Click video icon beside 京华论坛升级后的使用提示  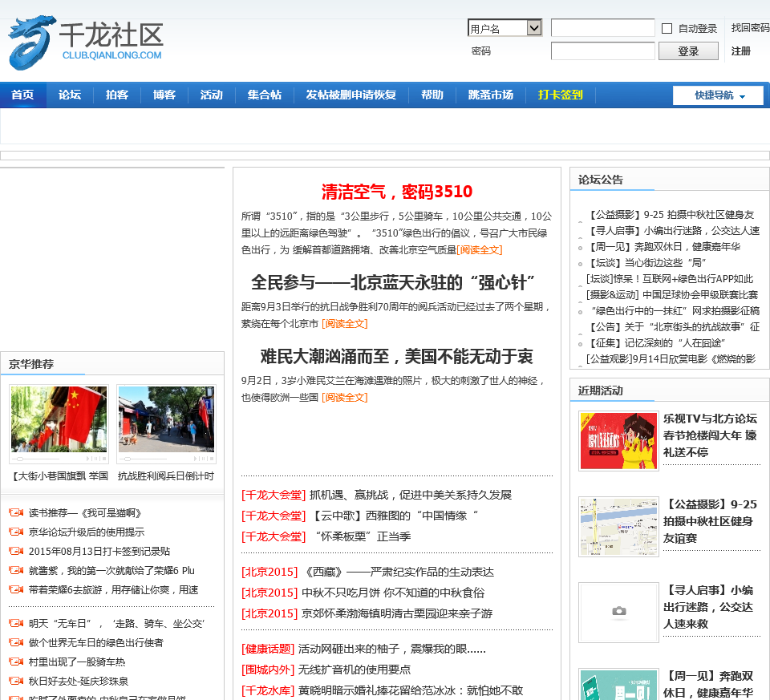pos(16,532)
